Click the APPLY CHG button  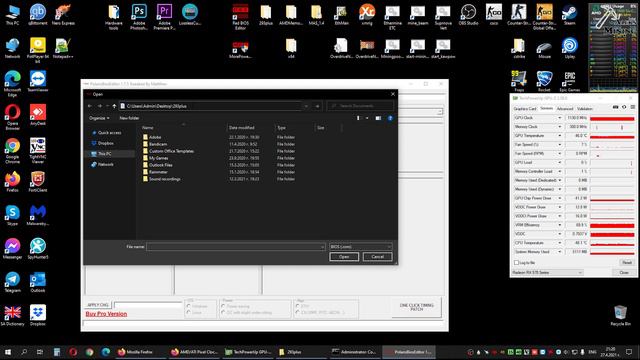[98, 305]
